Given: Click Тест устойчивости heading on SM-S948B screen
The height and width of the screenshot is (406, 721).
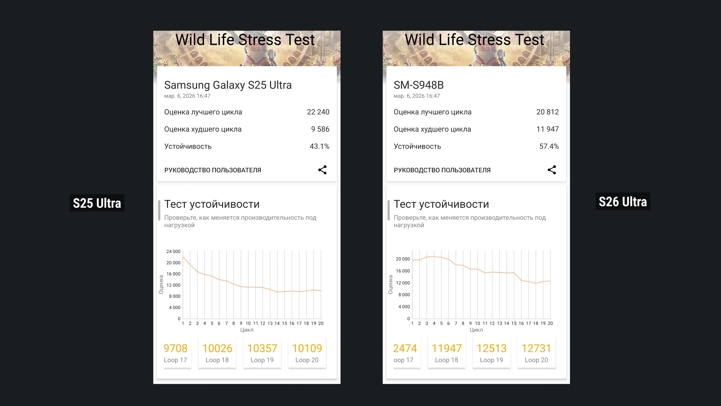Looking at the screenshot, I should pos(441,204).
